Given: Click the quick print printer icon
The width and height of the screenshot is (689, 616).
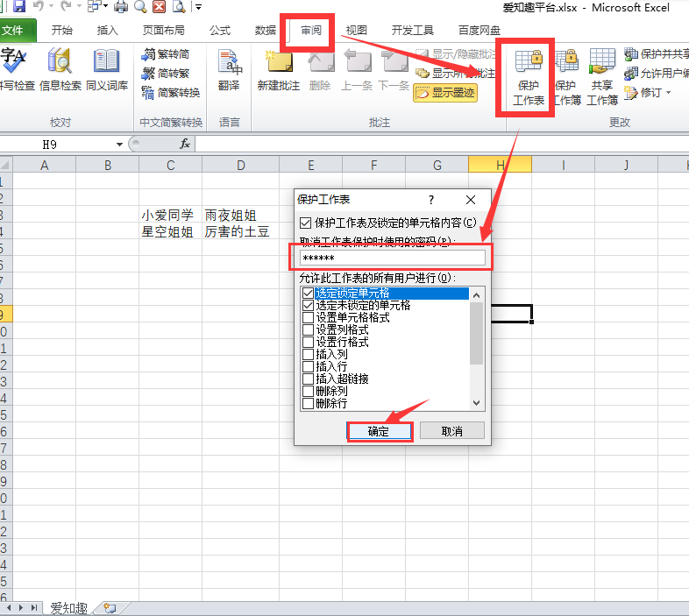Looking at the screenshot, I should [121, 7].
